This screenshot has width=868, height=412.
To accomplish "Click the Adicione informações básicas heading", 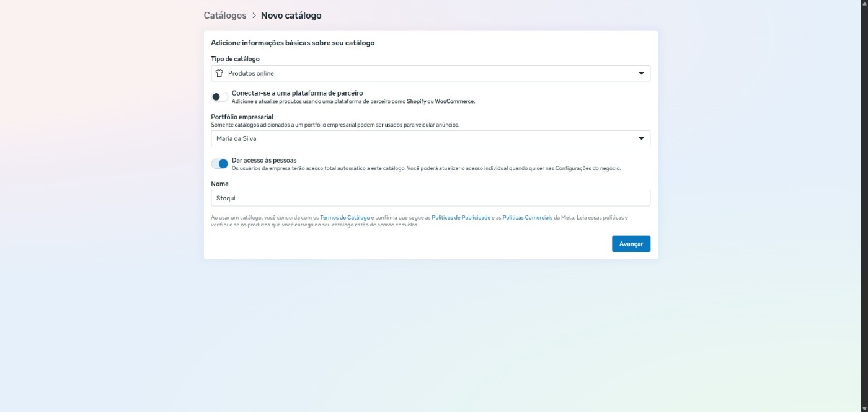I will click(293, 43).
